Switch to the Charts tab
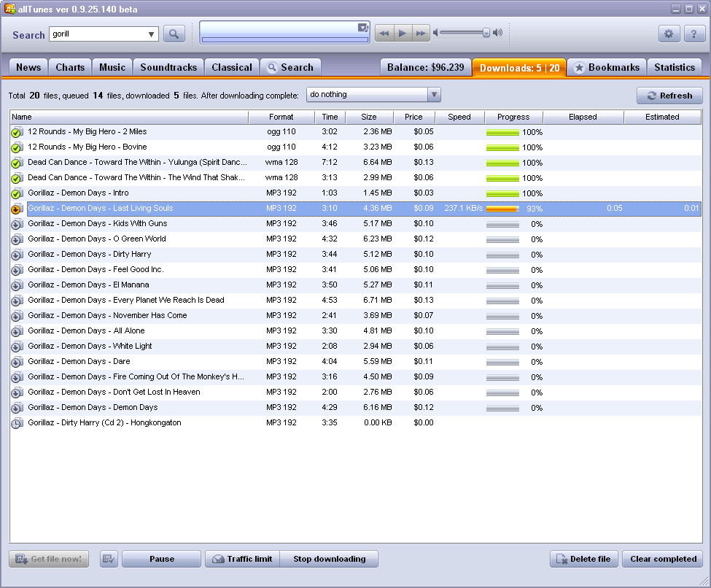Image resolution: width=711 pixels, height=588 pixels. tap(70, 67)
